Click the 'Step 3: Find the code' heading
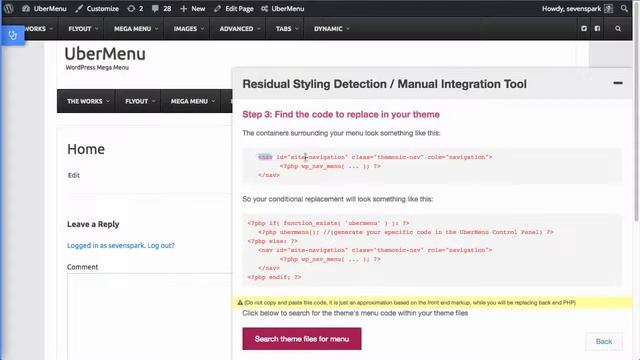This screenshot has height=360, width=640. [x=341, y=114]
